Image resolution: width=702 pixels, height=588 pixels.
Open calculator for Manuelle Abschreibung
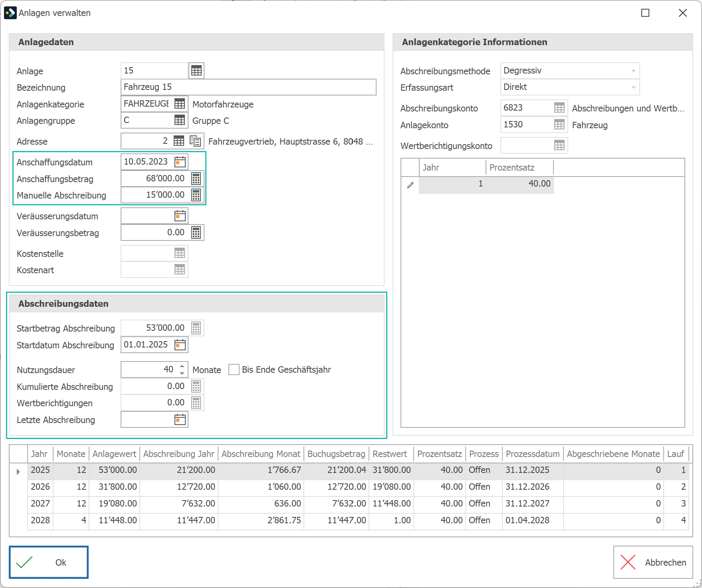196,195
